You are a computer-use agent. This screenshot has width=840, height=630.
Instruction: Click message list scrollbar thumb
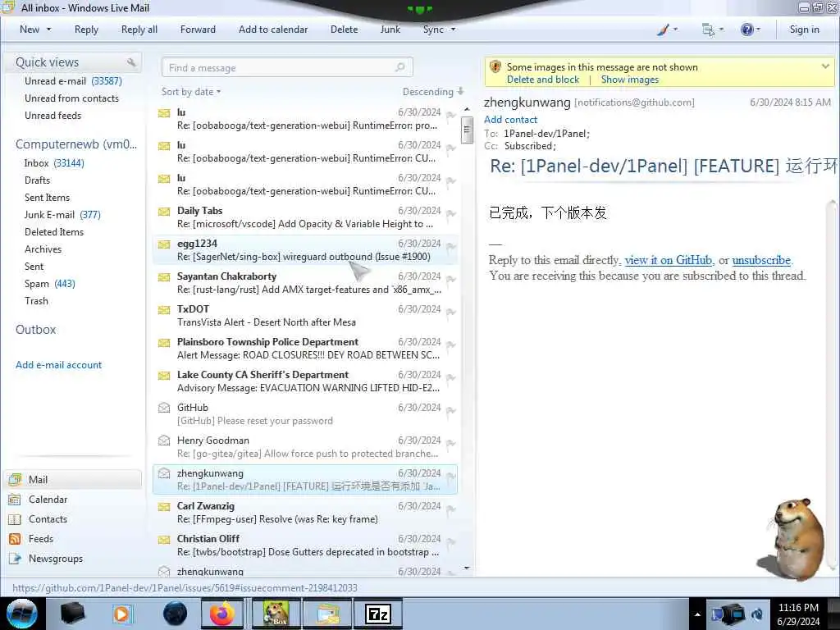tap(467, 130)
